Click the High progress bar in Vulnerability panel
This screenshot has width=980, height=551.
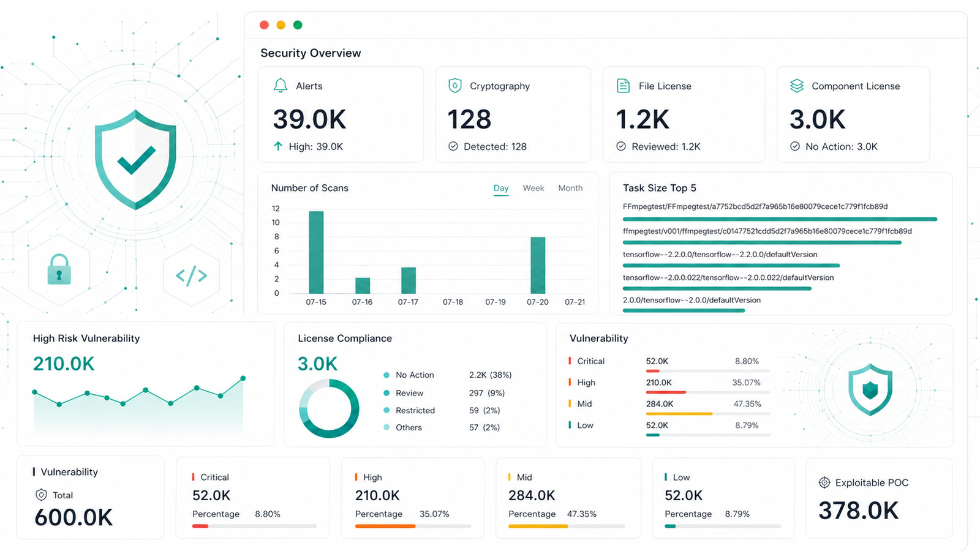pos(707,392)
